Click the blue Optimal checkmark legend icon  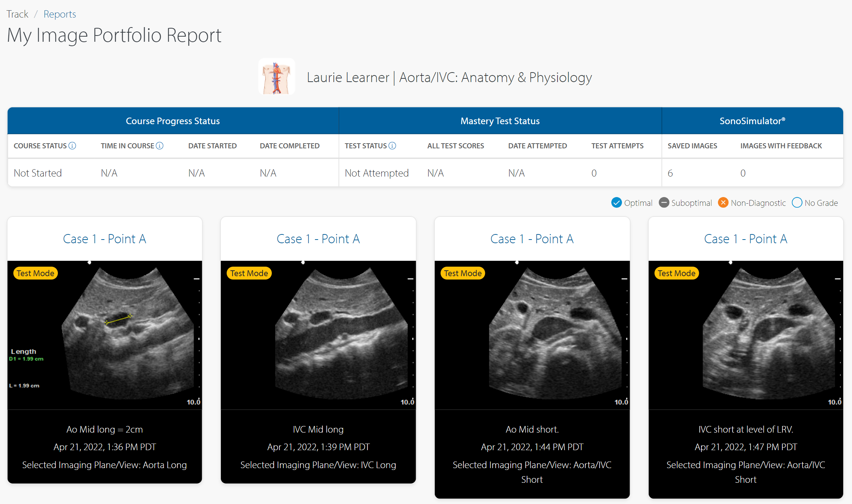coord(616,203)
